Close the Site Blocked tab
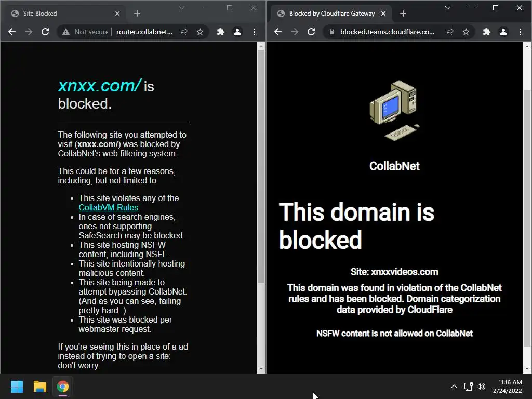 tap(117, 14)
